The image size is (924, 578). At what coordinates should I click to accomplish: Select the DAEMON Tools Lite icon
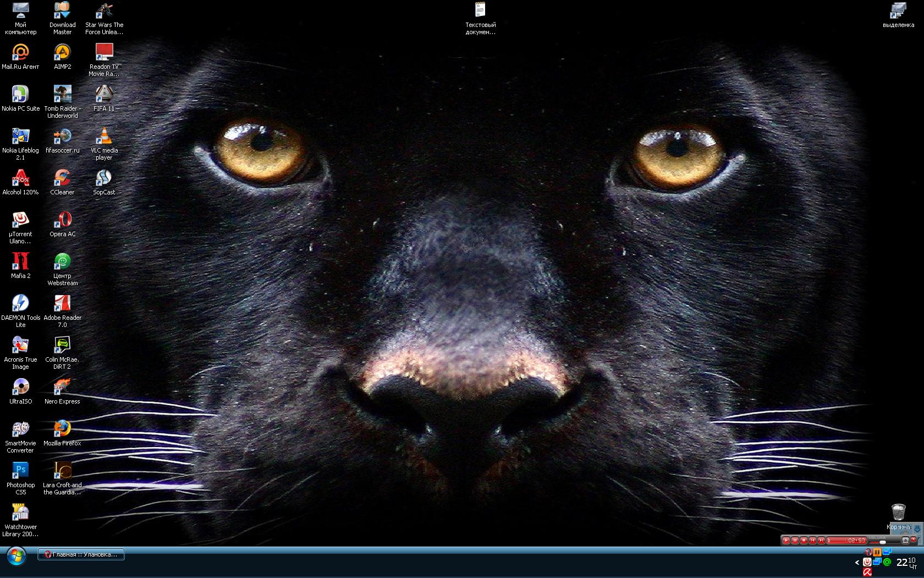[20, 304]
